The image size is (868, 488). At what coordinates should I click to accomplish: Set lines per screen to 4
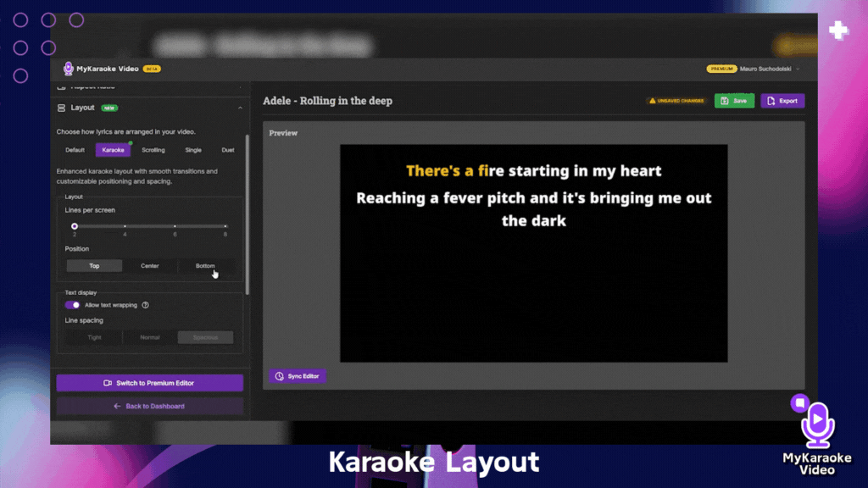pos(125,226)
